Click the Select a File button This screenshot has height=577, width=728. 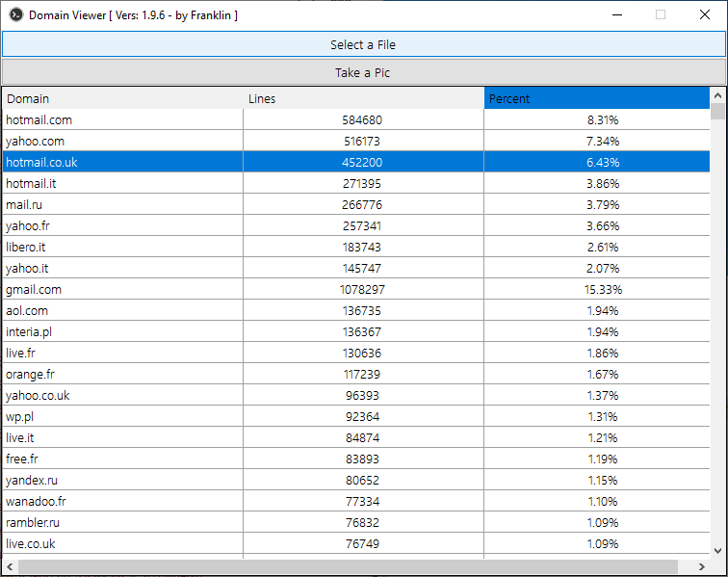[363, 44]
